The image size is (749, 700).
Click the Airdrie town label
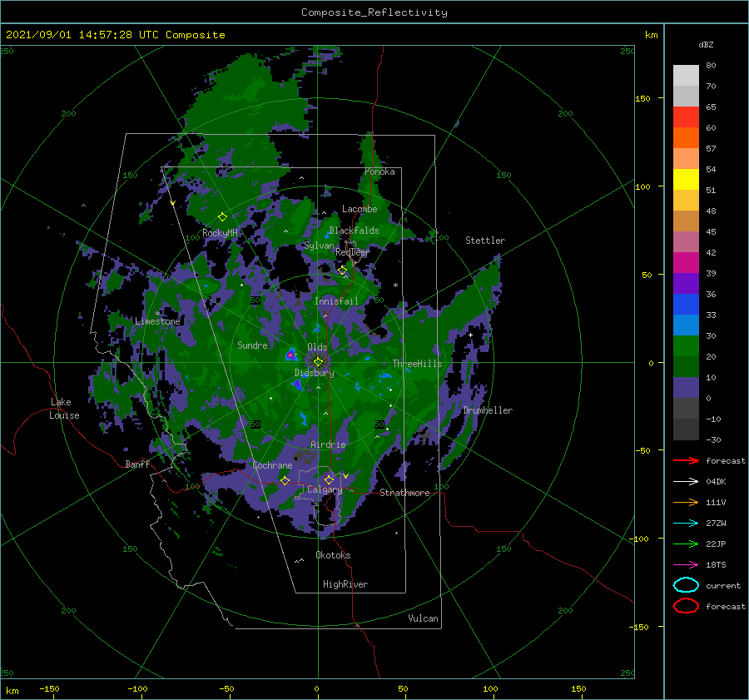pos(328,444)
